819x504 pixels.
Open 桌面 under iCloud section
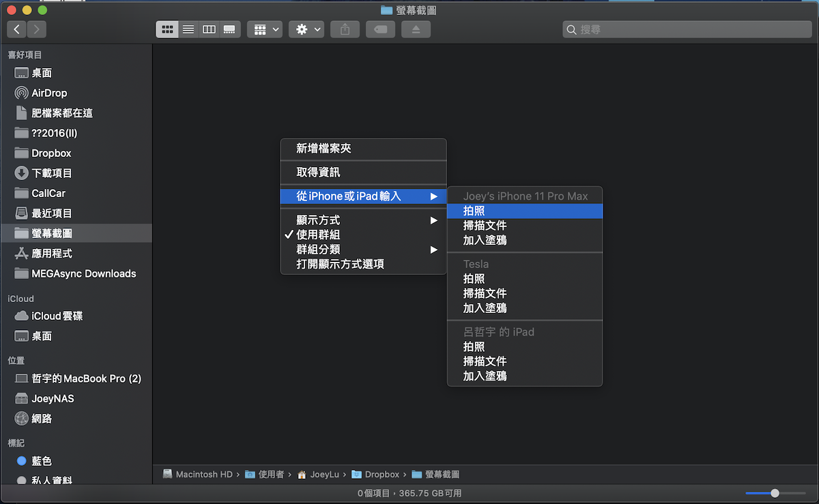(x=76, y=336)
